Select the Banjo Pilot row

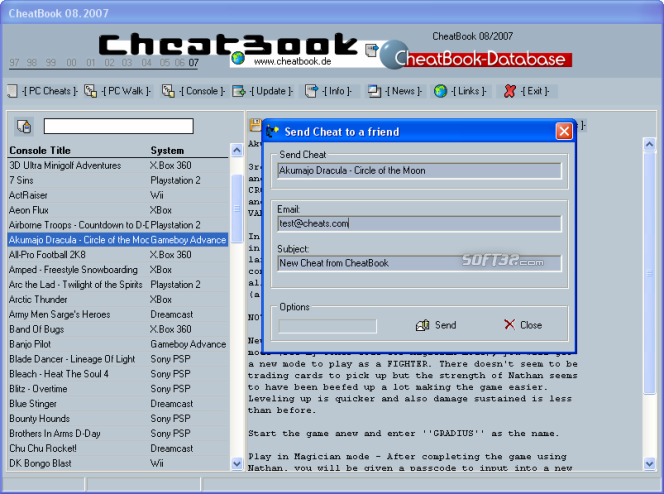pos(118,344)
